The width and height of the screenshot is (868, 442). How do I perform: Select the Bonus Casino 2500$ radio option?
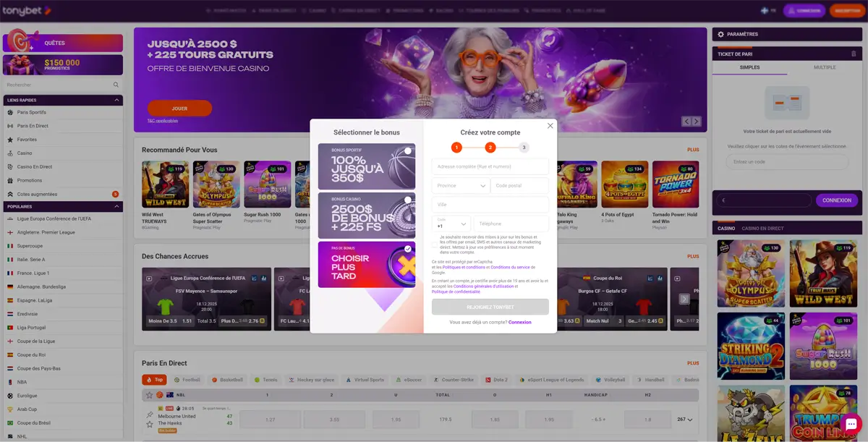408,200
